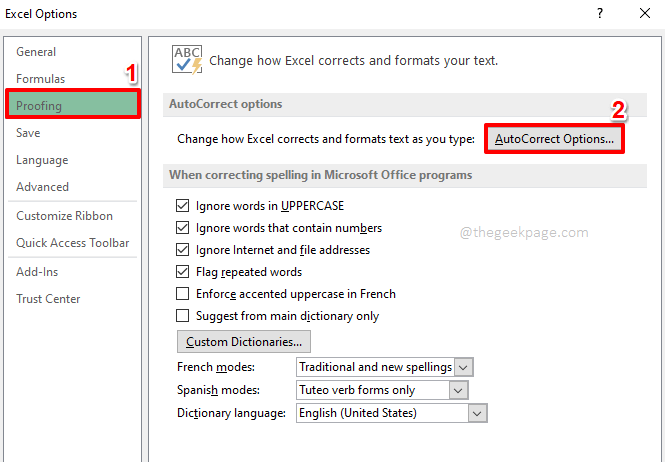Expand the Spanish modes dropdown
The image size is (665, 462).
pyautogui.click(x=382, y=390)
